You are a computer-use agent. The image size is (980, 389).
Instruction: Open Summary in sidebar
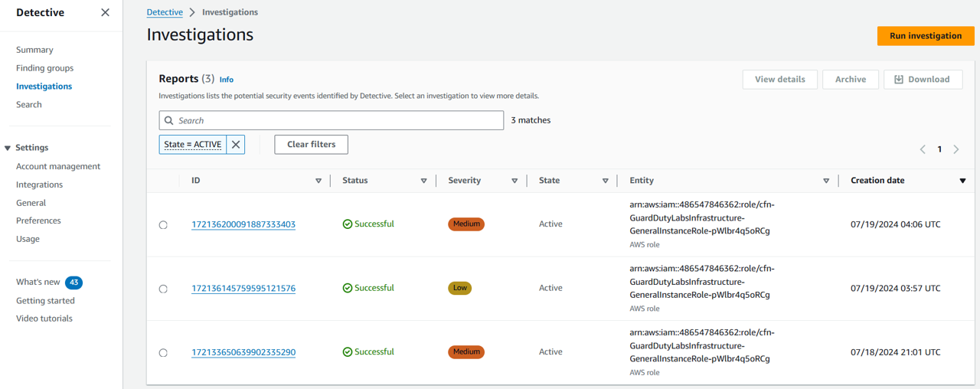click(x=34, y=50)
